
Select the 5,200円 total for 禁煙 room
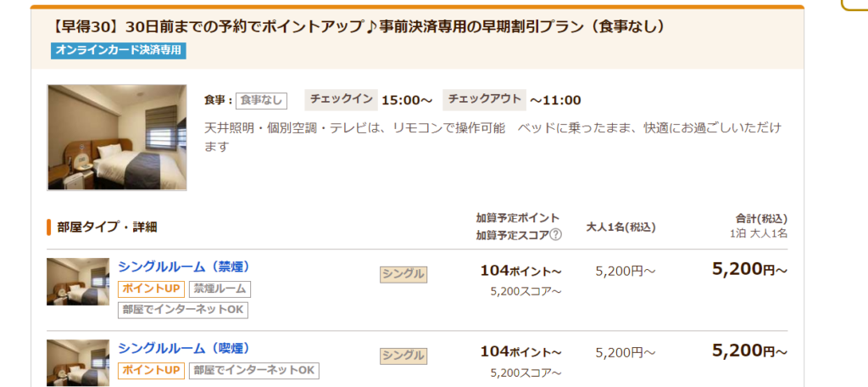pos(749,271)
